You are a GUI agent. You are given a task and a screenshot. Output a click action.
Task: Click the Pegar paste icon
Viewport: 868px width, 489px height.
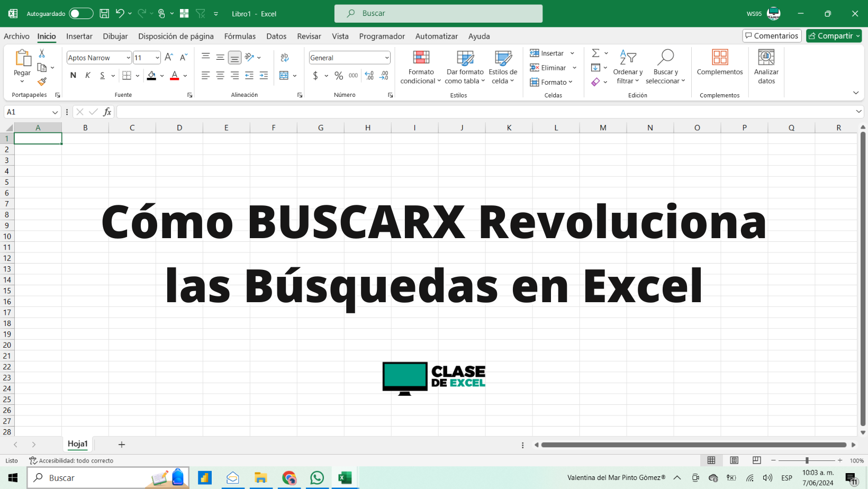tap(22, 58)
